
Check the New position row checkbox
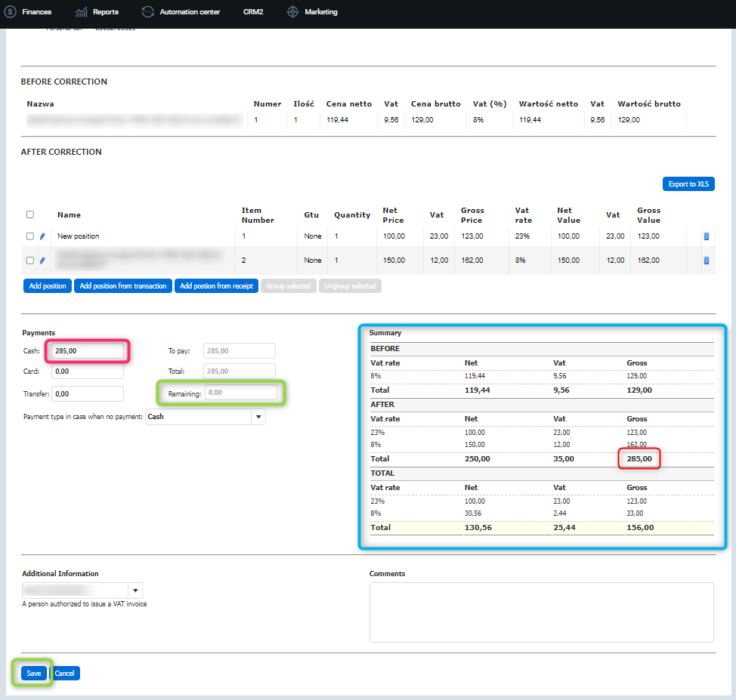pyautogui.click(x=30, y=236)
